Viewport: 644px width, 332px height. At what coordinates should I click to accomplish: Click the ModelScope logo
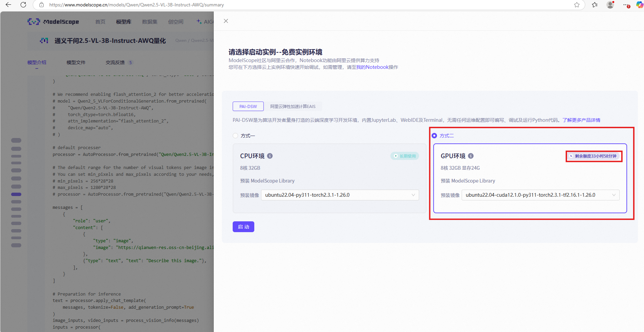click(x=53, y=22)
